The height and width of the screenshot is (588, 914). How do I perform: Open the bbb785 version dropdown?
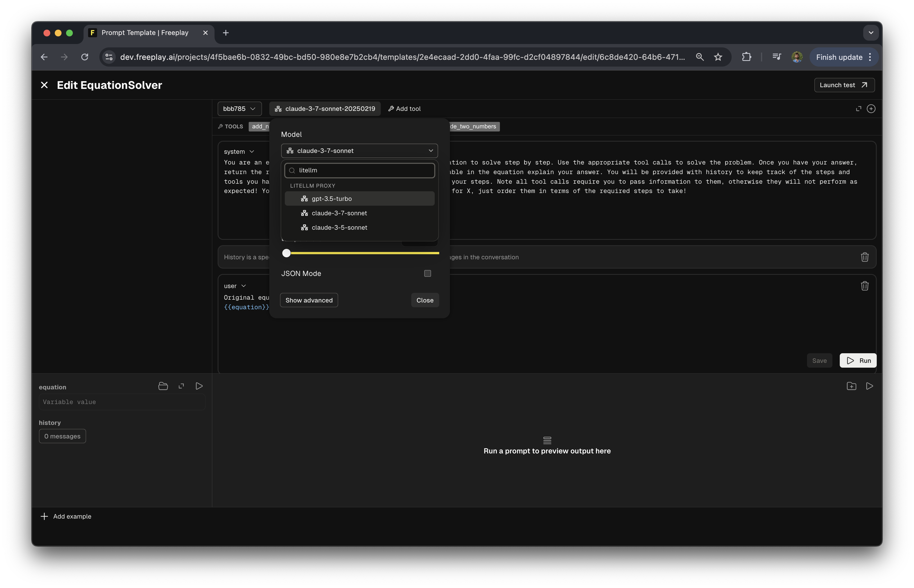tap(239, 109)
